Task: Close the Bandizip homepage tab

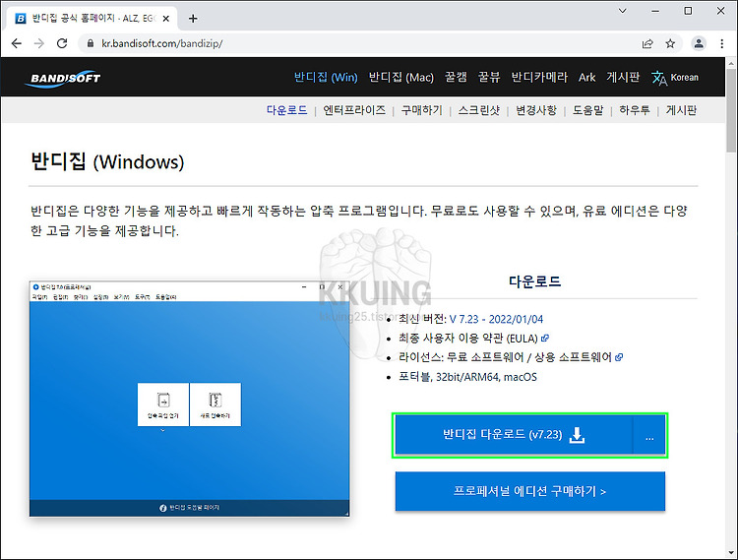Action: coord(165,19)
